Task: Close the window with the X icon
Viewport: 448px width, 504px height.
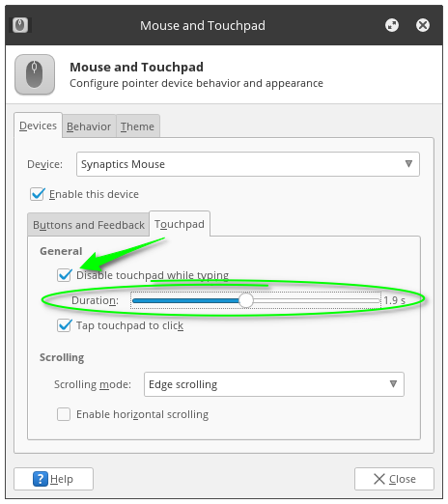Action: (423, 25)
